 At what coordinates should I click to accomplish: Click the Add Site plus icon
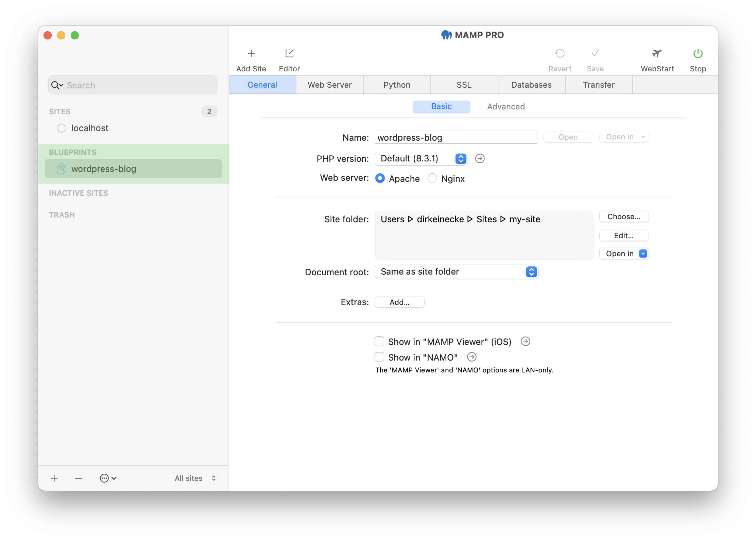(x=251, y=53)
